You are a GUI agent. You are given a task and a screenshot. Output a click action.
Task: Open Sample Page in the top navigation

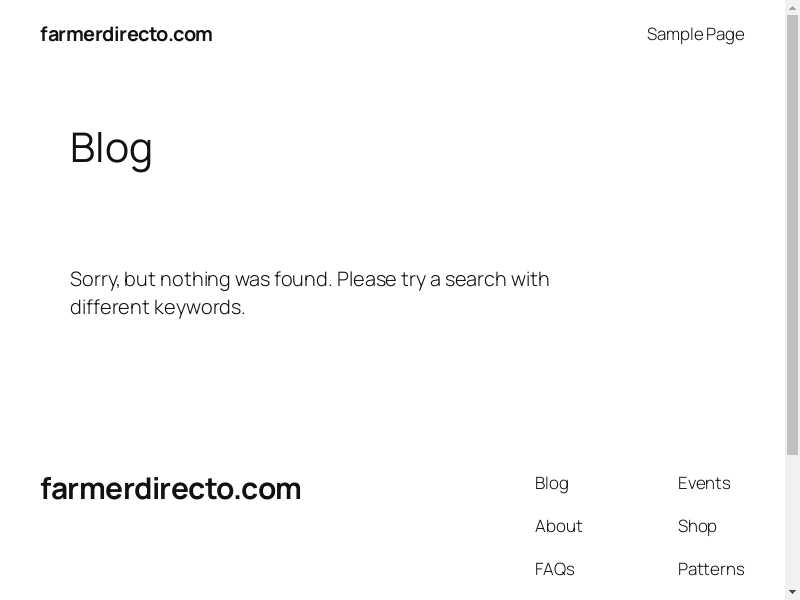[695, 34]
